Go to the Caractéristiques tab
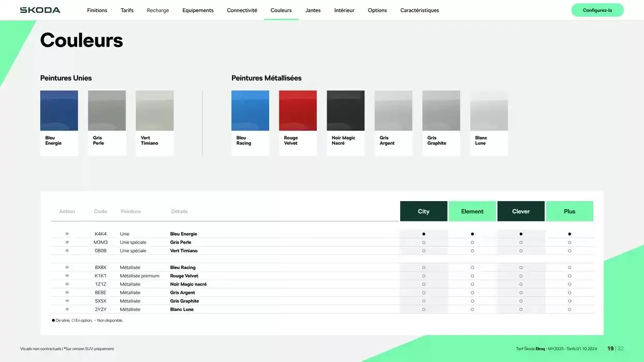644x362 pixels. (419, 10)
